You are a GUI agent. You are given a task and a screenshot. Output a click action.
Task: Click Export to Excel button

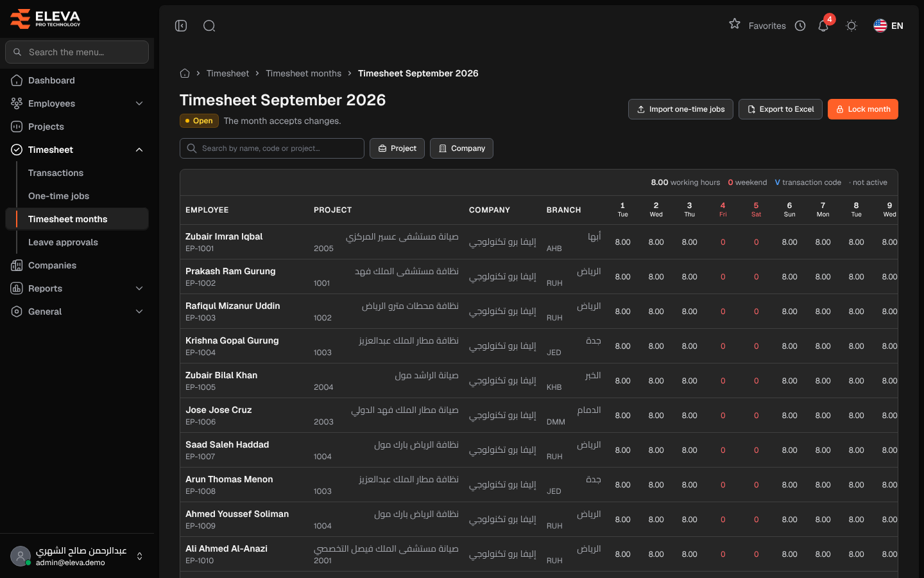pos(780,109)
